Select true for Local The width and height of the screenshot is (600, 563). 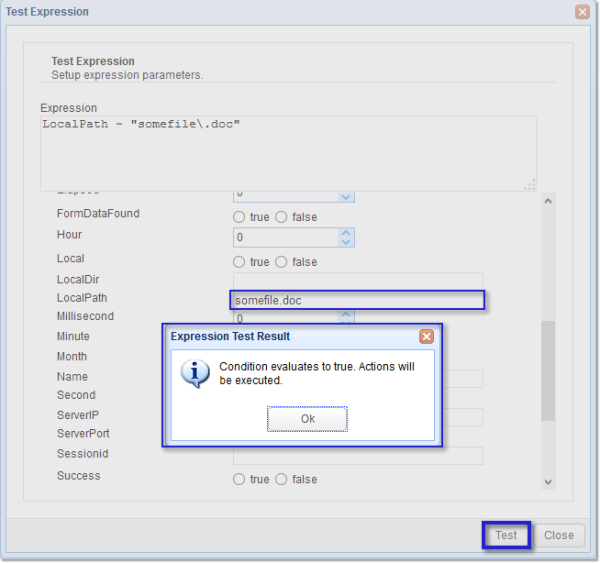(239, 262)
